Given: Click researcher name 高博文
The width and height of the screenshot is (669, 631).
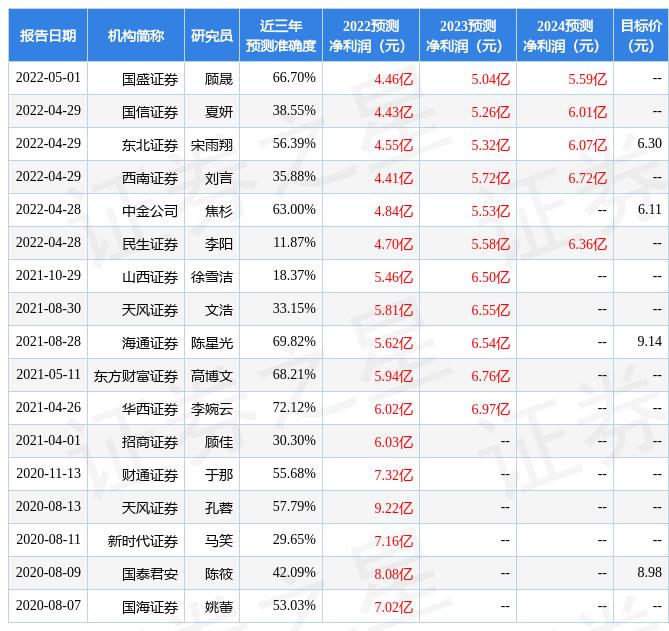Looking at the screenshot, I should (x=212, y=376).
